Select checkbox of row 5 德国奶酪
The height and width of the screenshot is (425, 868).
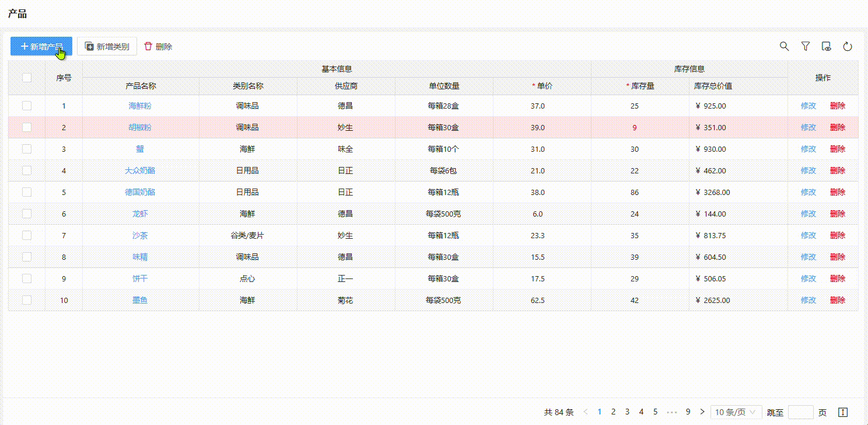click(27, 192)
